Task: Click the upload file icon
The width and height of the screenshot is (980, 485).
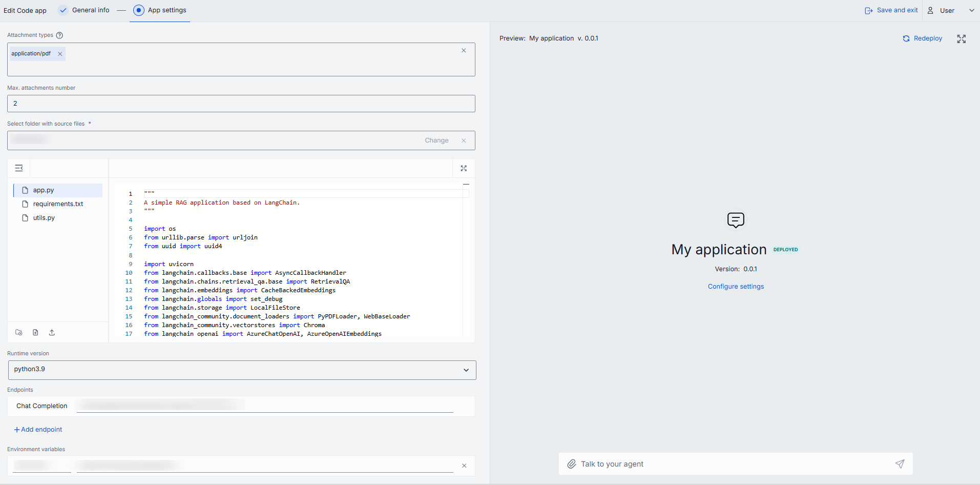Action: 52,332
